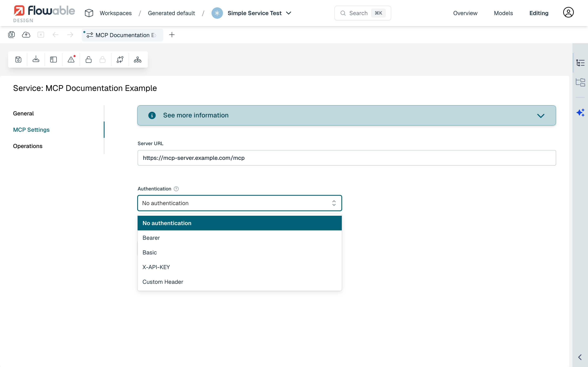Expand the See more information banner

[541, 115]
